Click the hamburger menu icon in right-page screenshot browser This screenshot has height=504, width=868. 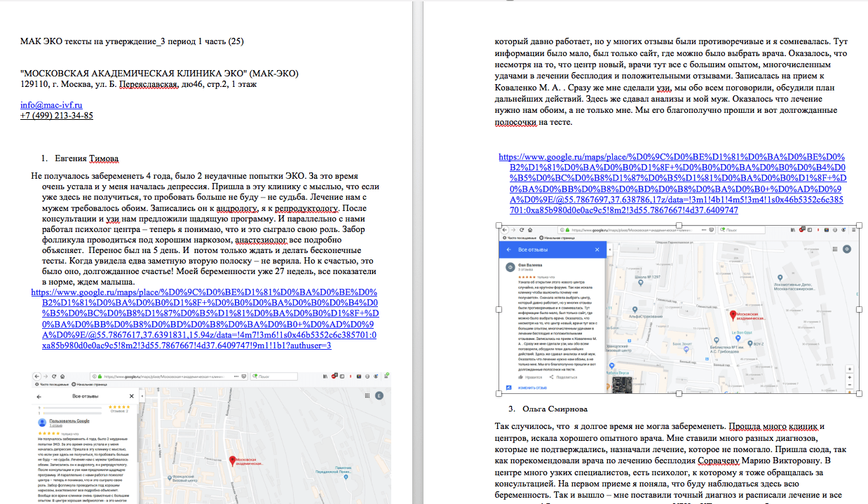(854, 230)
